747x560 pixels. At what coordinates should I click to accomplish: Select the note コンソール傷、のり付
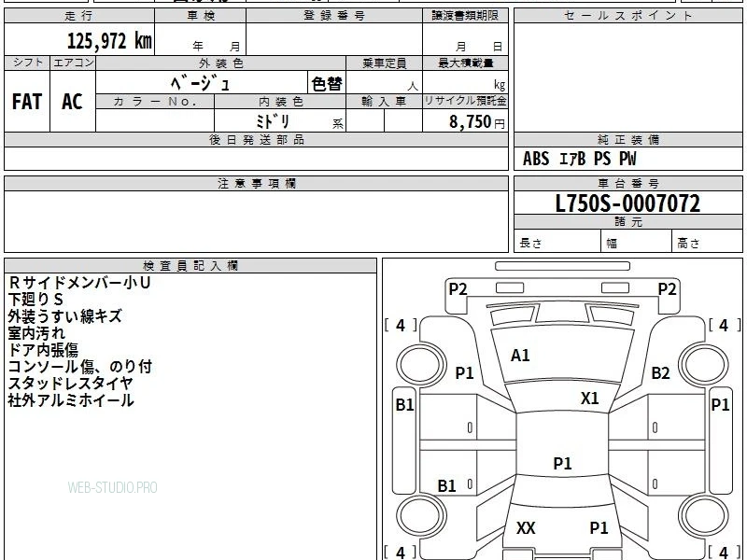pyautogui.click(x=80, y=367)
